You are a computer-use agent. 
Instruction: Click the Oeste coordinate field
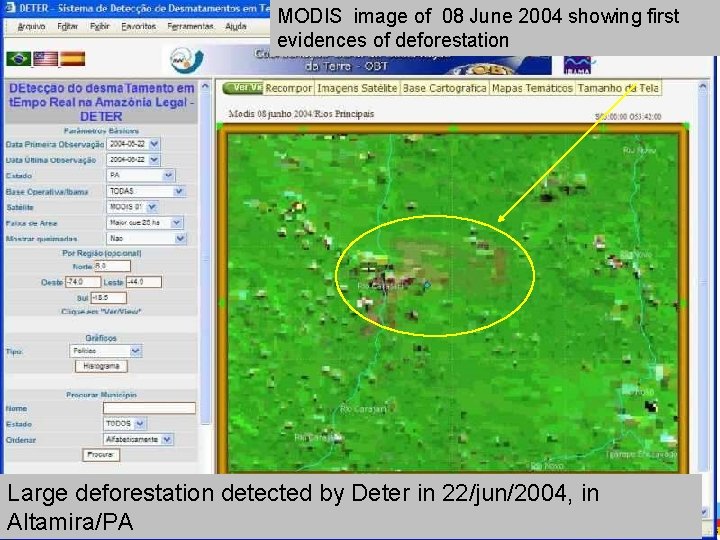point(83,282)
